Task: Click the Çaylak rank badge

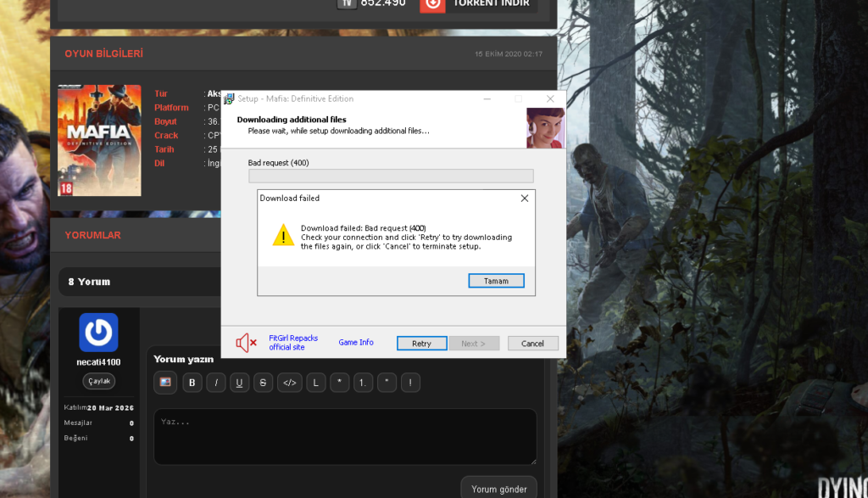Action: tap(99, 381)
